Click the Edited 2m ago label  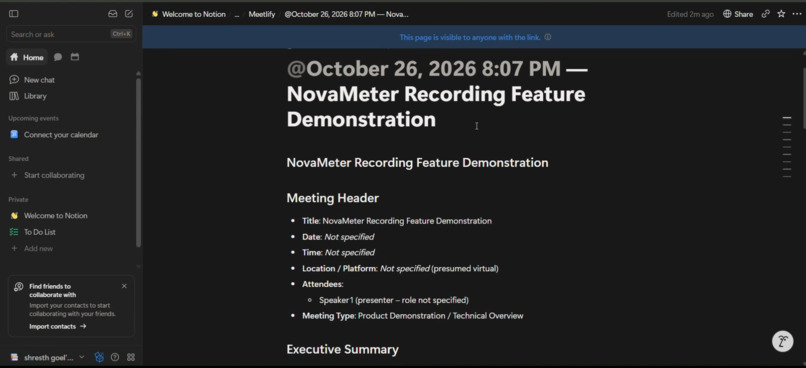(x=690, y=14)
